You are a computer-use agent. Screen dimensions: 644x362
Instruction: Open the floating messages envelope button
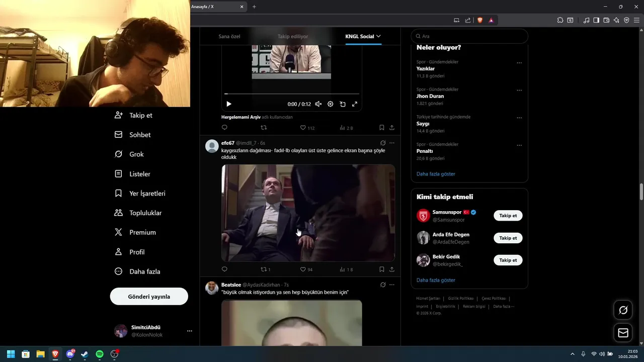623,333
